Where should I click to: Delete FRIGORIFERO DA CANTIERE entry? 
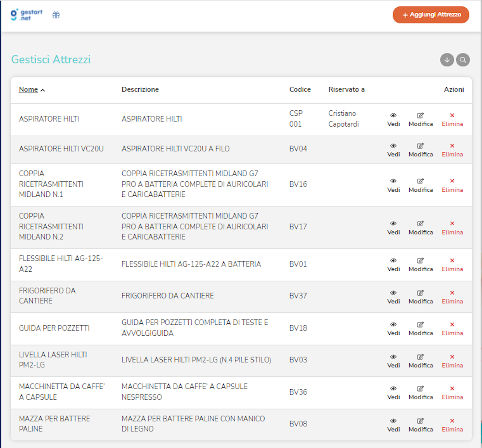pyautogui.click(x=452, y=297)
